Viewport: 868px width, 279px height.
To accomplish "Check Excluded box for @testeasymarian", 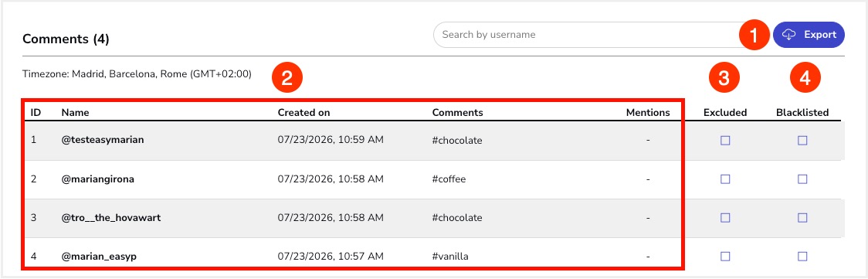I will [725, 141].
